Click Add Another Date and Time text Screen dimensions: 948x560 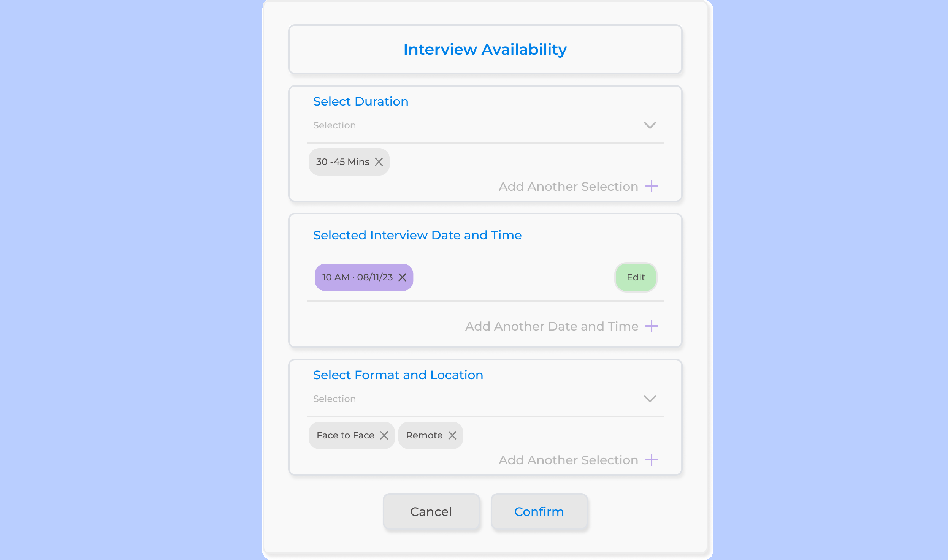(x=552, y=326)
